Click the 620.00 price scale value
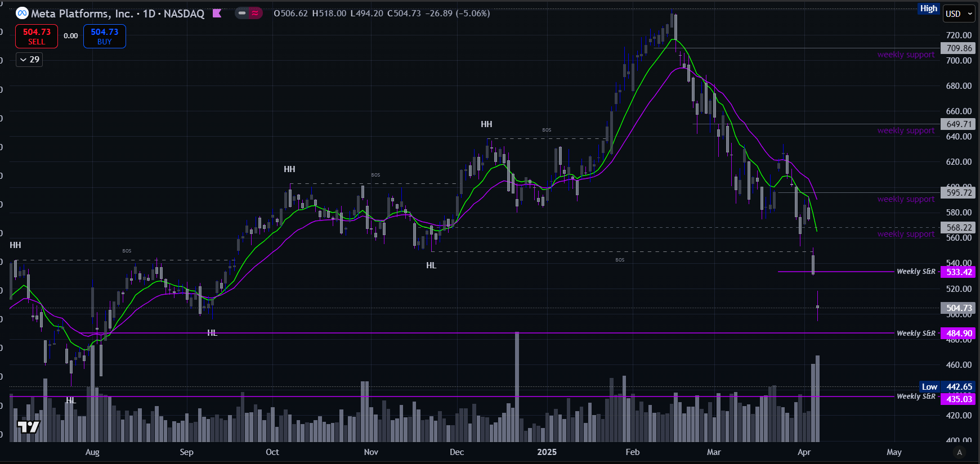The height and width of the screenshot is (464, 980). pyautogui.click(x=959, y=162)
